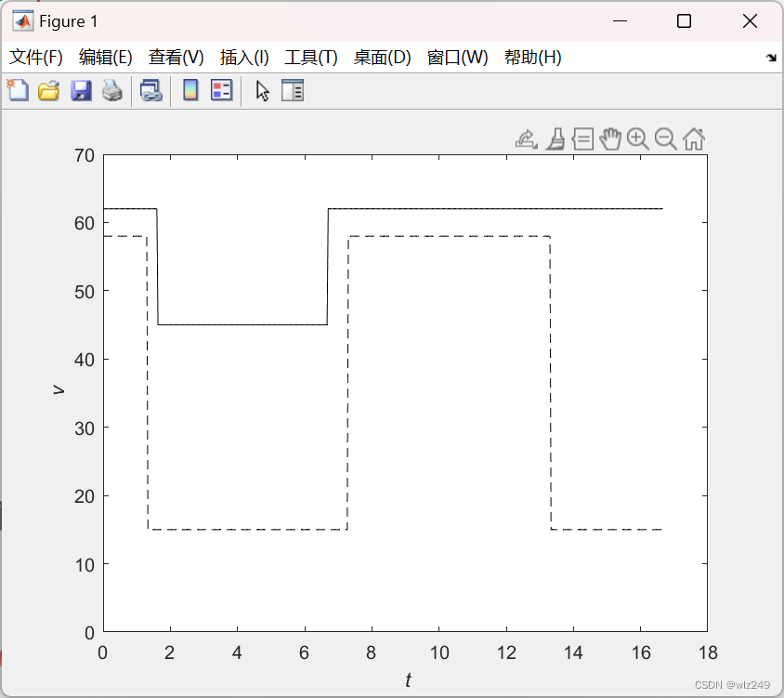Open the 查看(V) menu
The height and width of the screenshot is (698, 784).
click(x=174, y=57)
